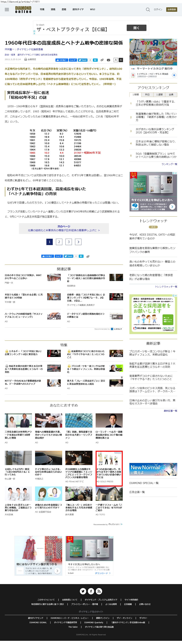This screenshot has height=644, width=182.
Task: Open the hamburger menu in the header
Action: pos(7,10)
